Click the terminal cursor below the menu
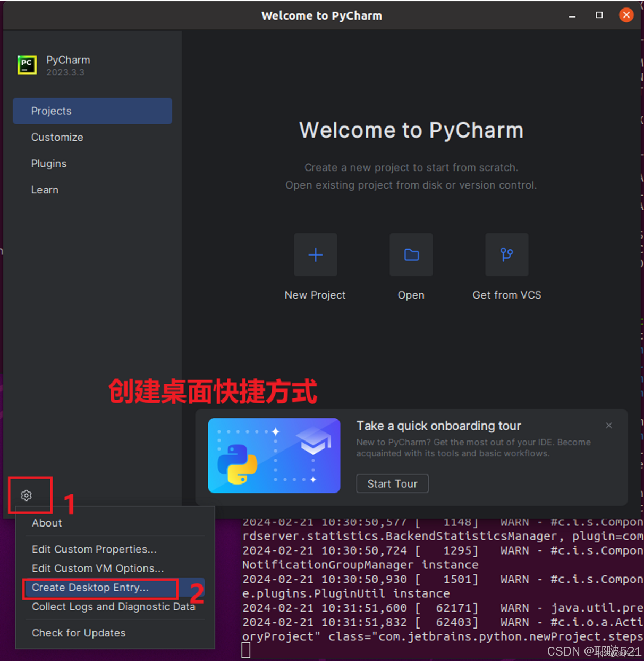This screenshot has height=662, width=644. [245, 649]
